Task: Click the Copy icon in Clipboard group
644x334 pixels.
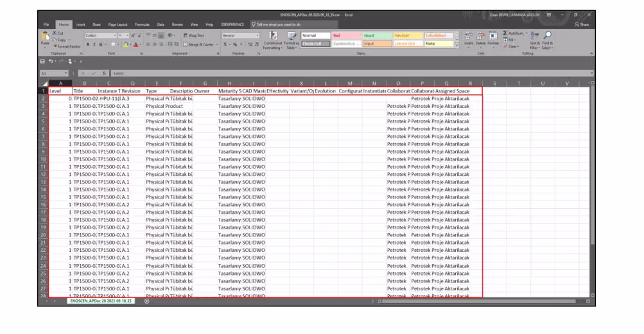Action: click(54, 40)
